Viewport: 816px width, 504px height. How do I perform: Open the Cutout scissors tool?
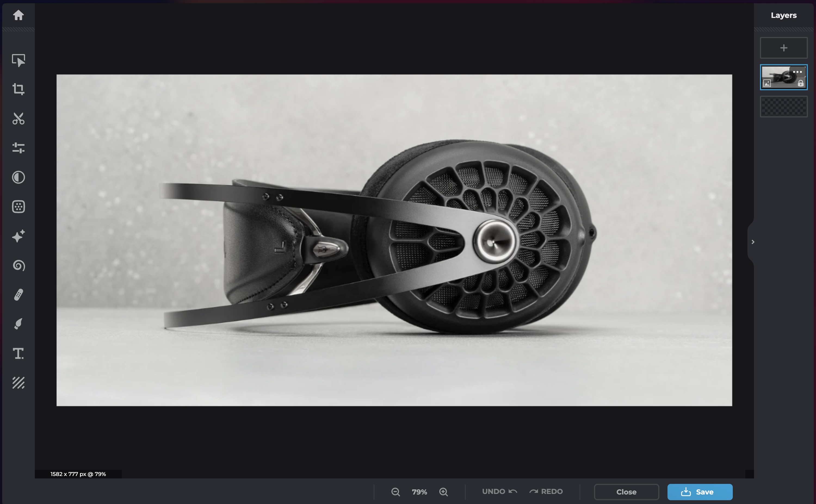tap(18, 118)
